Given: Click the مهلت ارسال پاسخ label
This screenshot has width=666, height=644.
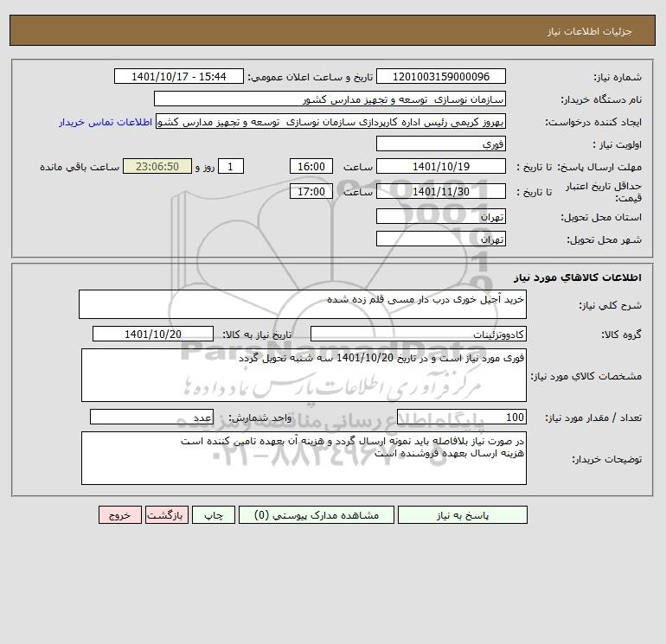Looking at the screenshot, I should [599, 167].
